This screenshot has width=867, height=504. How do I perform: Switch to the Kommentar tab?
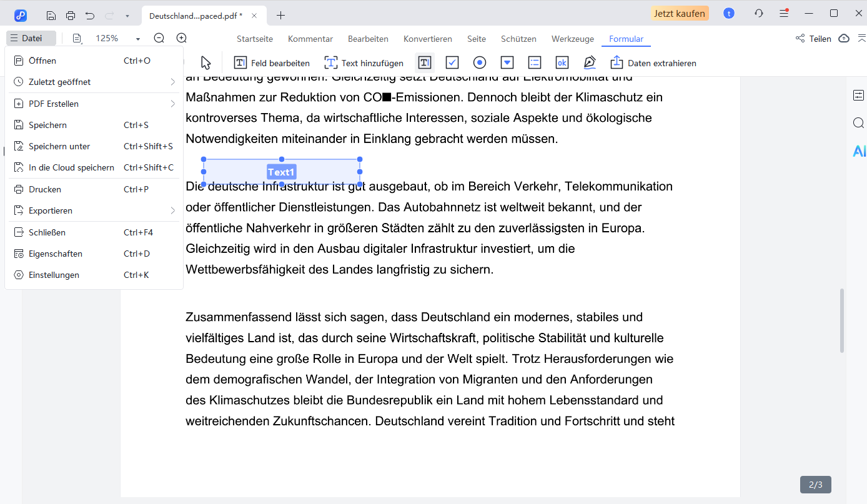310,39
